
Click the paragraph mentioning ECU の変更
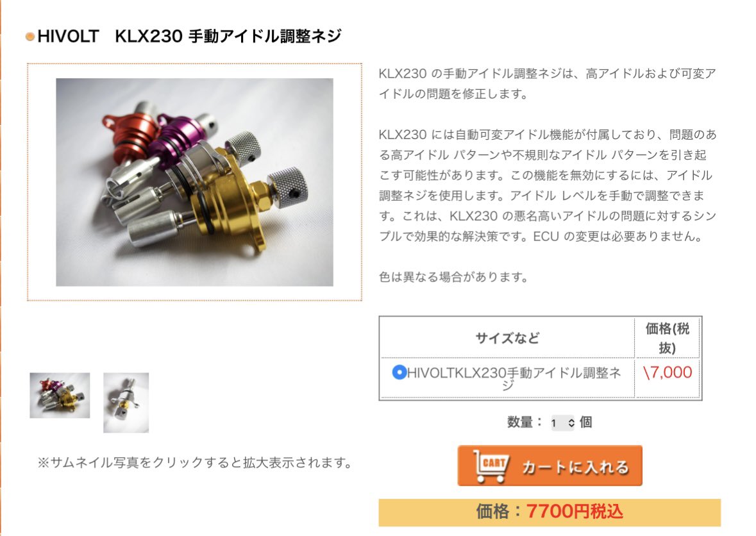pos(547,185)
